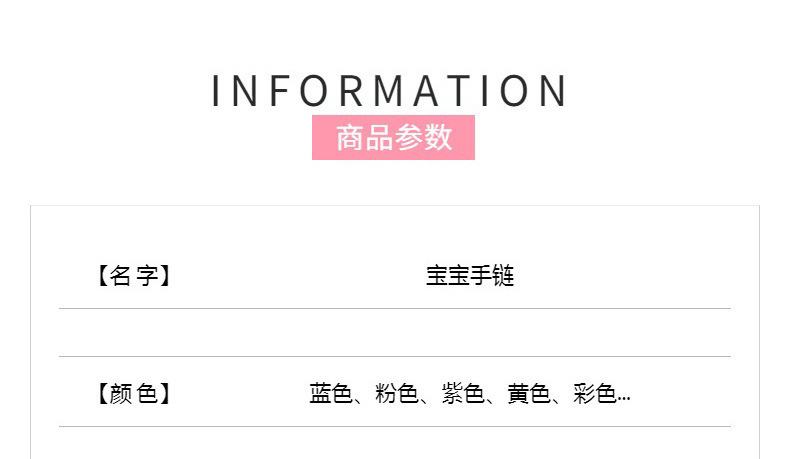This screenshot has height=459, width=790.
Task: Click the pink 商品参数 badge
Action: pyautogui.click(x=393, y=138)
